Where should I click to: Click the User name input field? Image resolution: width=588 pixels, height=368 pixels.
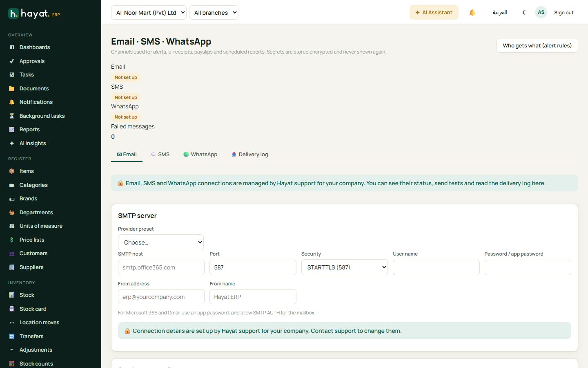(x=436, y=267)
